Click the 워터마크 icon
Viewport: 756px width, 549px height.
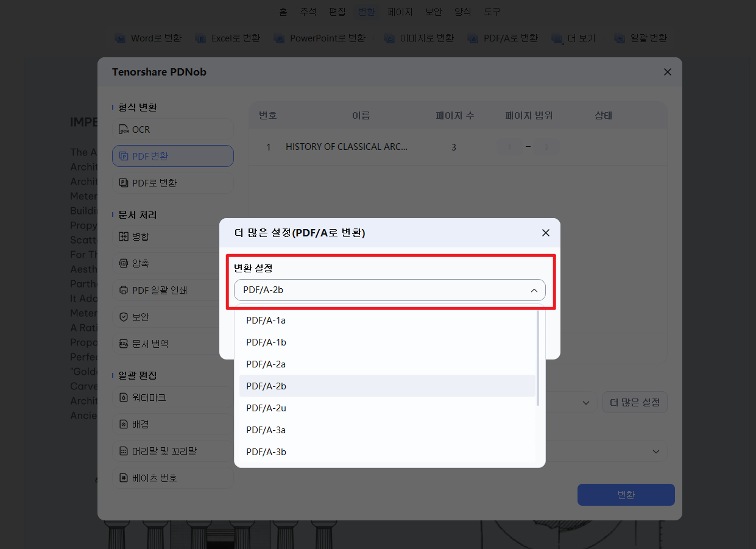[x=124, y=397]
